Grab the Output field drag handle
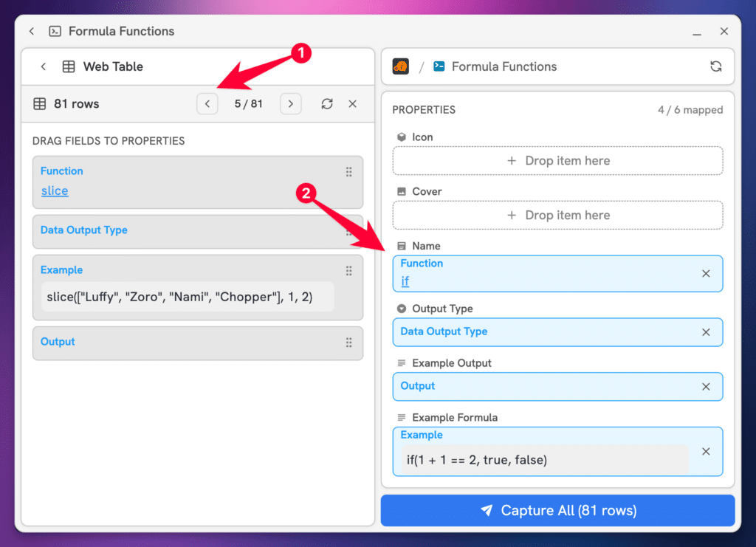 pyautogui.click(x=348, y=343)
